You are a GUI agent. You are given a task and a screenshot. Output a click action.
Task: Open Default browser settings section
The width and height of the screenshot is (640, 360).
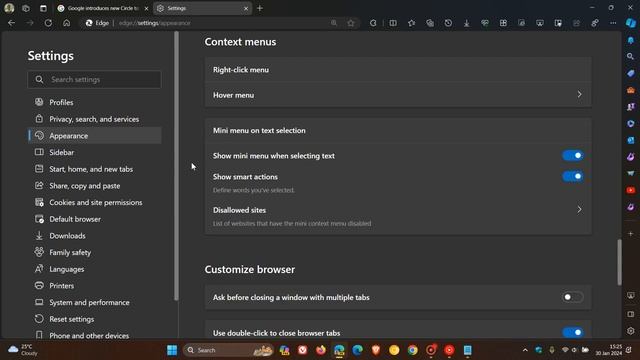[x=95, y=219]
